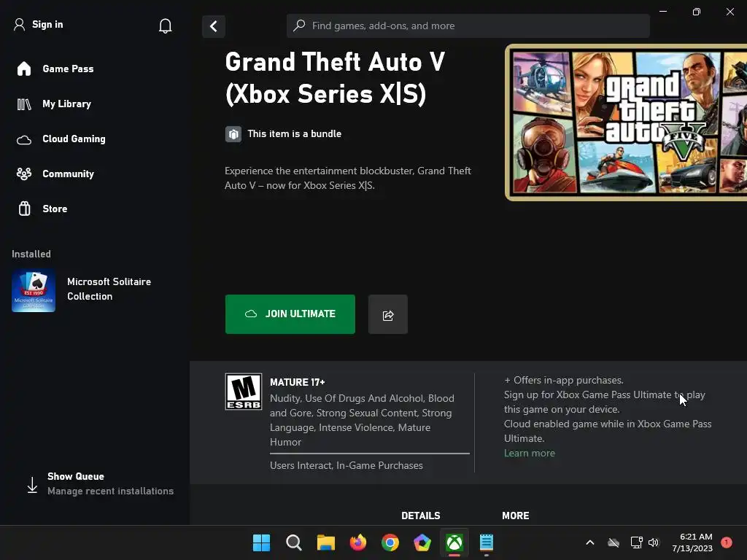
Task: Open File Explorer from the taskbar
Action: point(326,542)
